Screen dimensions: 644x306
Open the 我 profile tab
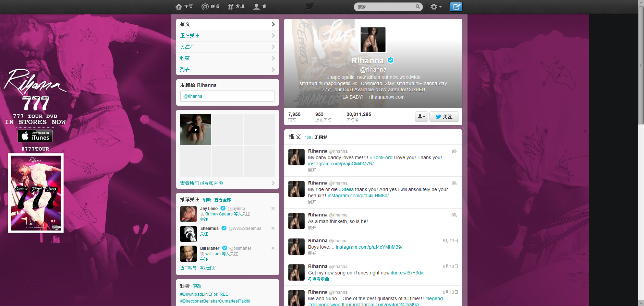tap(259, 7)
